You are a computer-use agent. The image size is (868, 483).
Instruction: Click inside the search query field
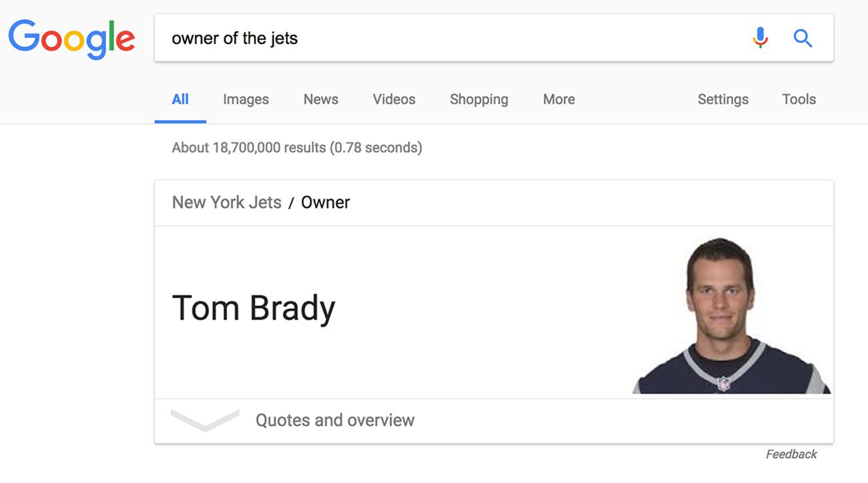pyautogui.click(x=401, y=38)
